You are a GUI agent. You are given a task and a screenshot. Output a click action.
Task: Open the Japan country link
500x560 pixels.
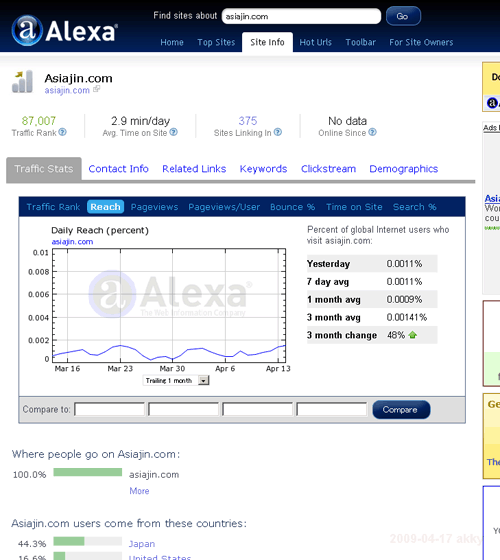[x=142, y=544]
